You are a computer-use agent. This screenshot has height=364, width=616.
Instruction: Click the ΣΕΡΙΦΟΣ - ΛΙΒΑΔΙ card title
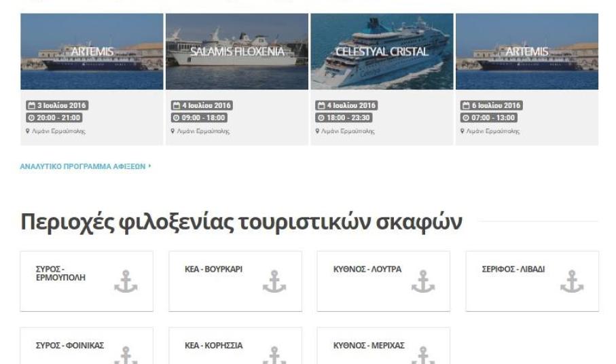point(513,270)
